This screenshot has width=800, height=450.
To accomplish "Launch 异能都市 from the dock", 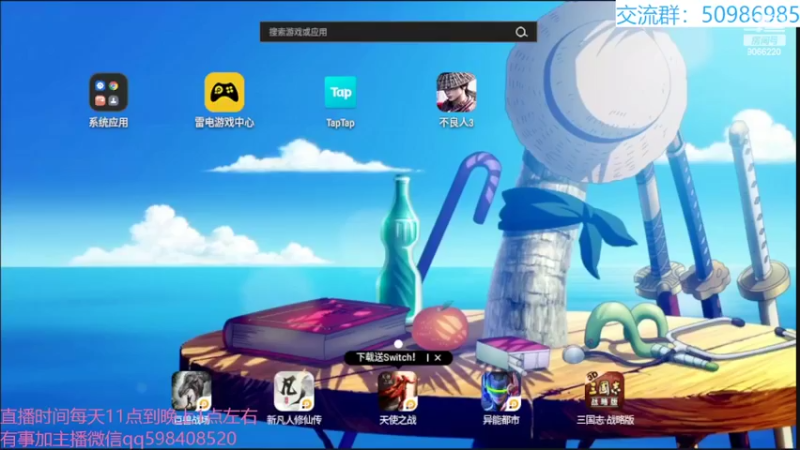I will (x=501, y=391).
